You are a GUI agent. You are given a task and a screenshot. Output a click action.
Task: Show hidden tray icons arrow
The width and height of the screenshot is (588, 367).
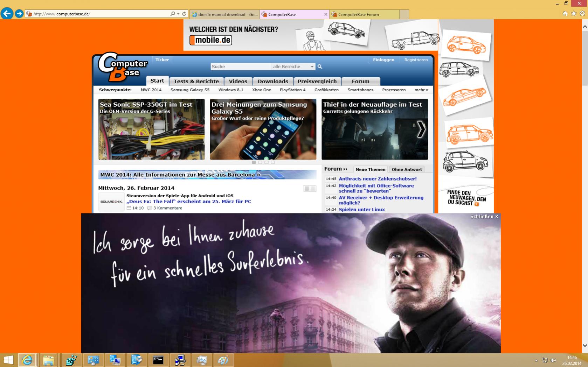tap(536, 360)
